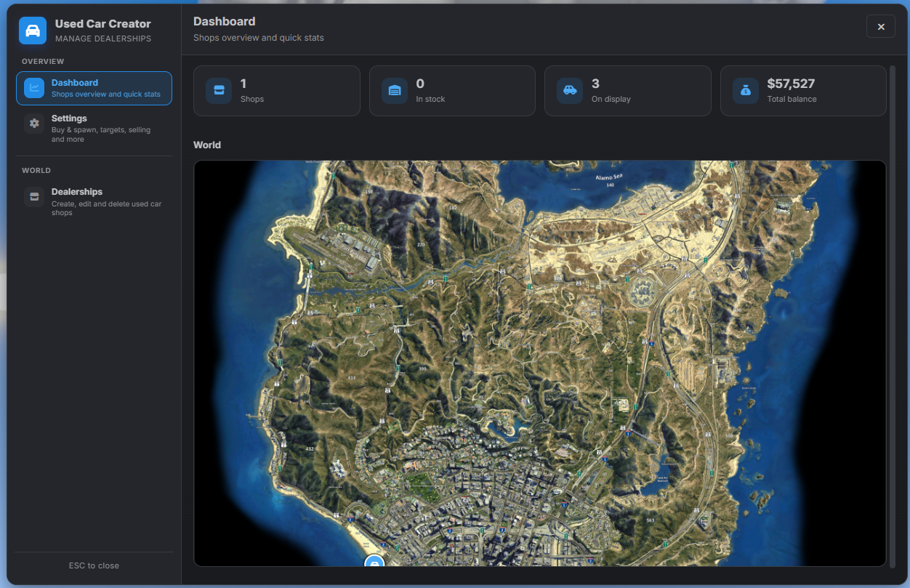Close the panel with the X button
The height and width of the screenshot is (588, 910).
[x=881, y=27]
